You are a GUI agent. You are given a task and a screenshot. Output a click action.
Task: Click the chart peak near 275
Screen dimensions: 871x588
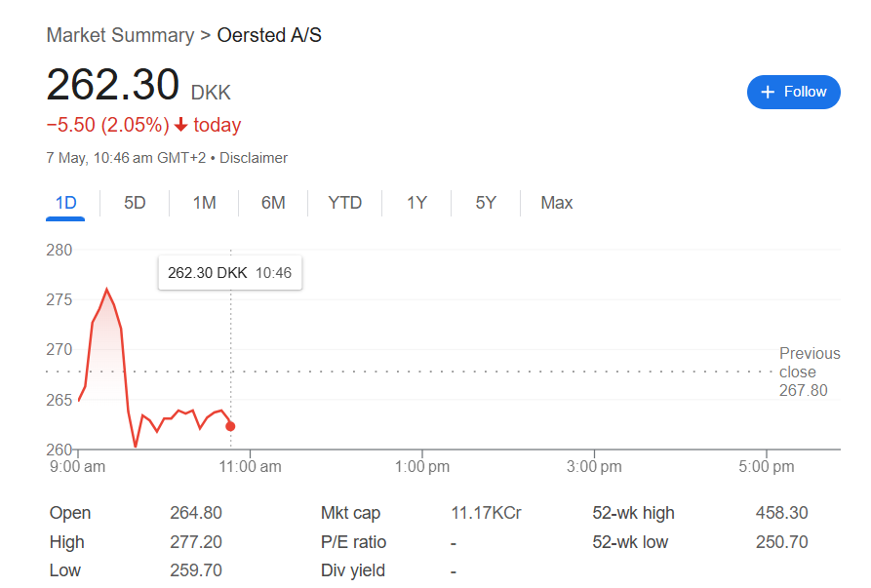click(106, 289)
